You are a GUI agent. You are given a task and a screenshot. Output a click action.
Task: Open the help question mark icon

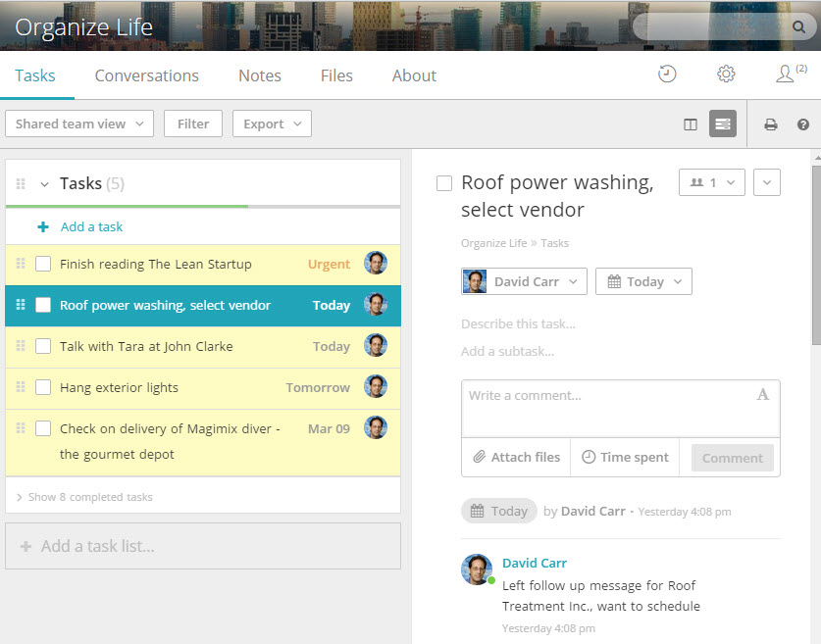tap(803, 124)
